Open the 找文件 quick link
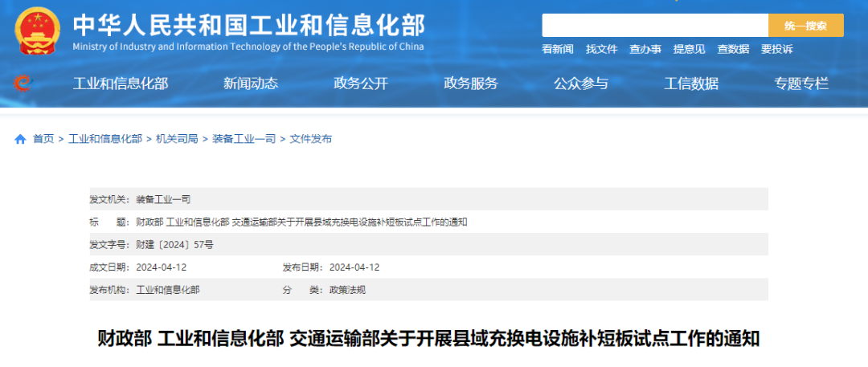Image resolution: width=868 pixels, height=367 pixels. point(602,49)
